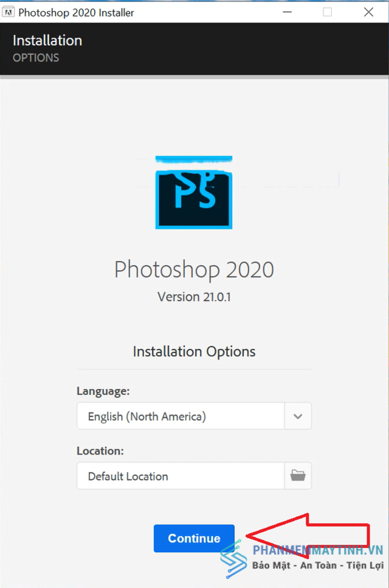Minimize the Photoshop 2020 Installer window
Viewport: 389px width, 588px height.
pos(287,12)
